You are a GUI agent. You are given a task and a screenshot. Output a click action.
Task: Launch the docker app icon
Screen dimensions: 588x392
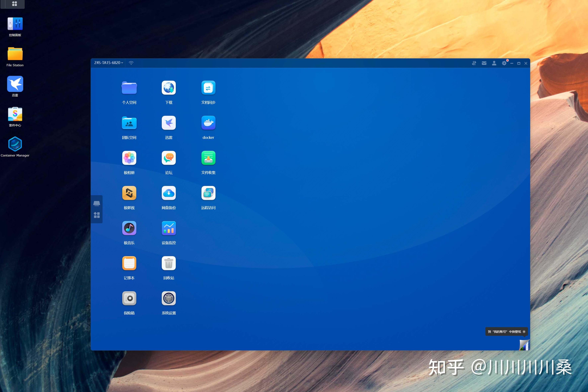point(208,123)
